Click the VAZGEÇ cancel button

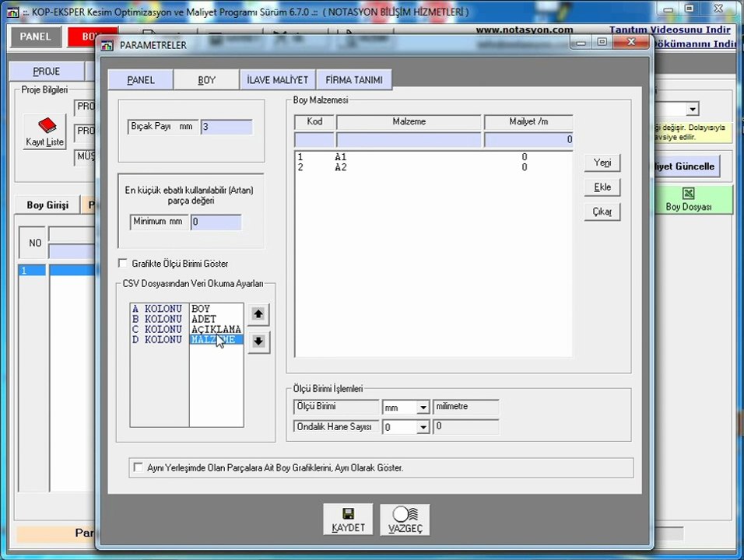coord(405,520)
